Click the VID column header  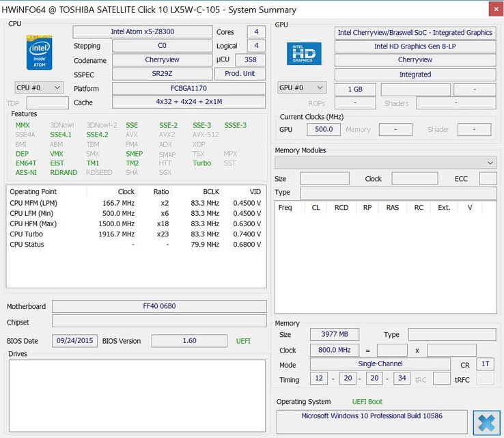pos(255,192)
